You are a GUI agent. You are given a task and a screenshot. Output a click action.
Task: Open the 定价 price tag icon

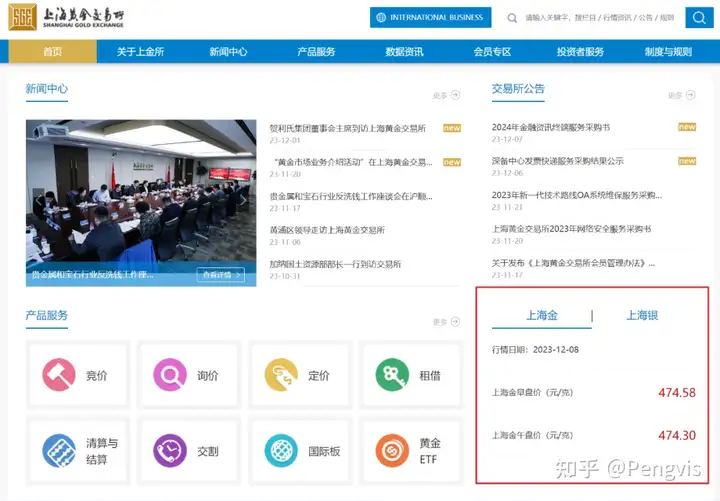pyautogui.click(x=281, y=375)
